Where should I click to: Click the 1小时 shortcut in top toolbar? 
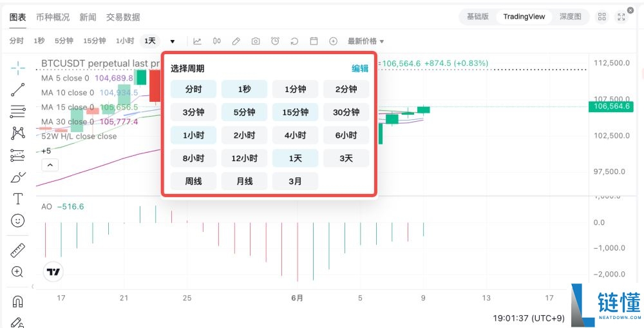click(125, 41)
